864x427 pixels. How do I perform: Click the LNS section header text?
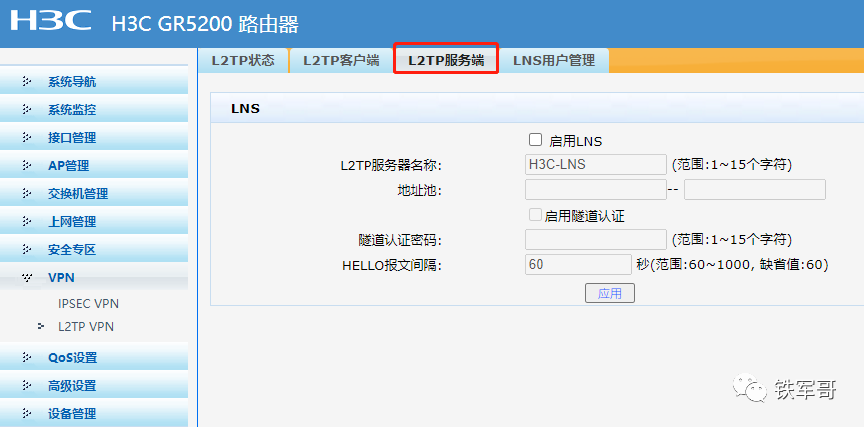pos(245,109)
